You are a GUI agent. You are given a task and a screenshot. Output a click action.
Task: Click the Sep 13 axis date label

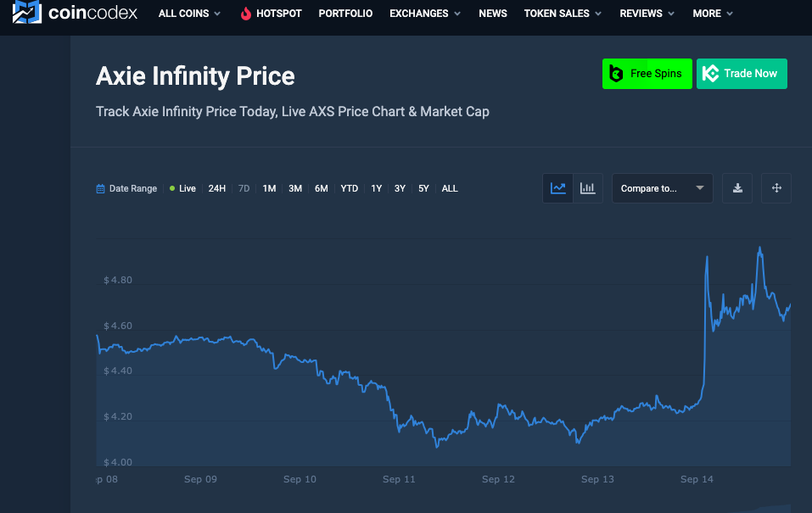(597, 479)
